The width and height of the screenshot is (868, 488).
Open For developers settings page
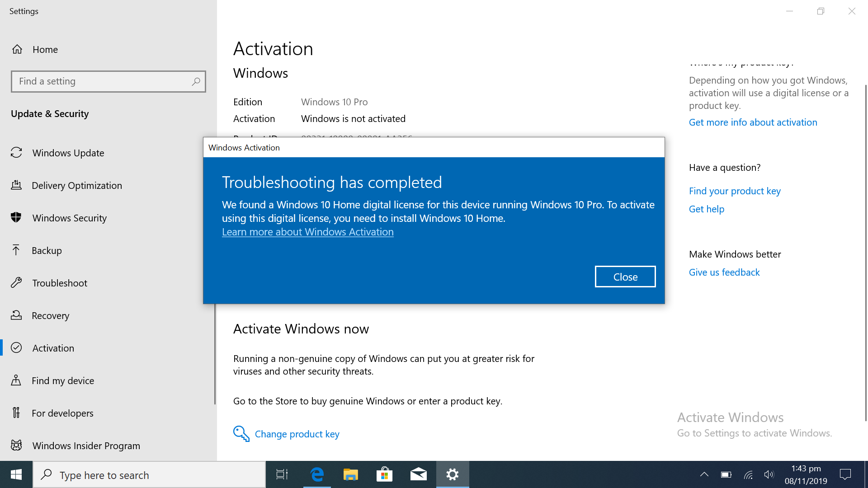(108, 413)
